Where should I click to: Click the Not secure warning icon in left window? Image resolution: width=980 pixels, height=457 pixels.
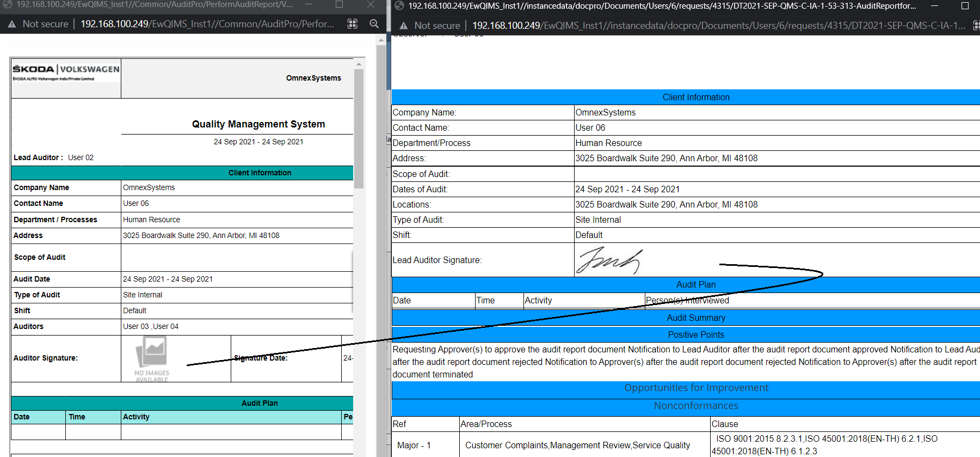[x=12, y=25]
